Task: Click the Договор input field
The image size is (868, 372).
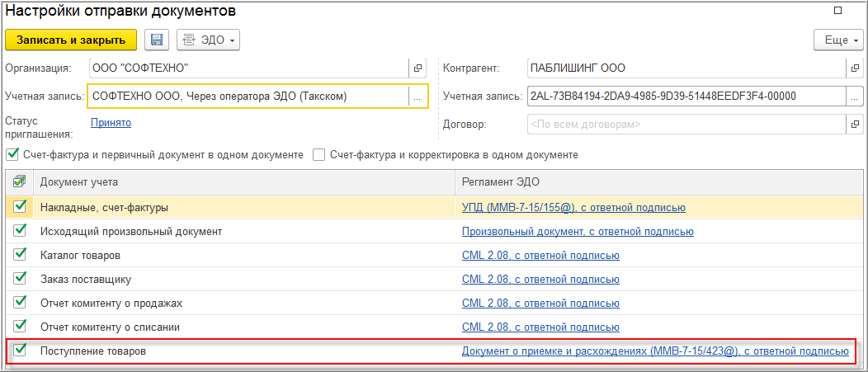Action: (x=685, y=125)
